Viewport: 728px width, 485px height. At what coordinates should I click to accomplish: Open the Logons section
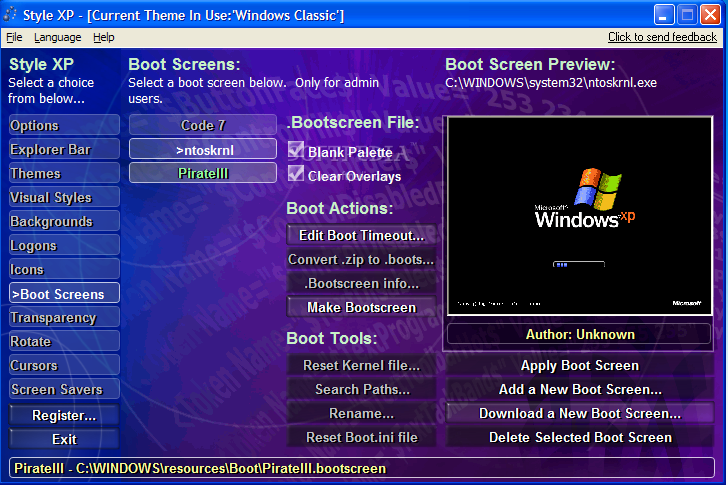click(x=64, y=246)
